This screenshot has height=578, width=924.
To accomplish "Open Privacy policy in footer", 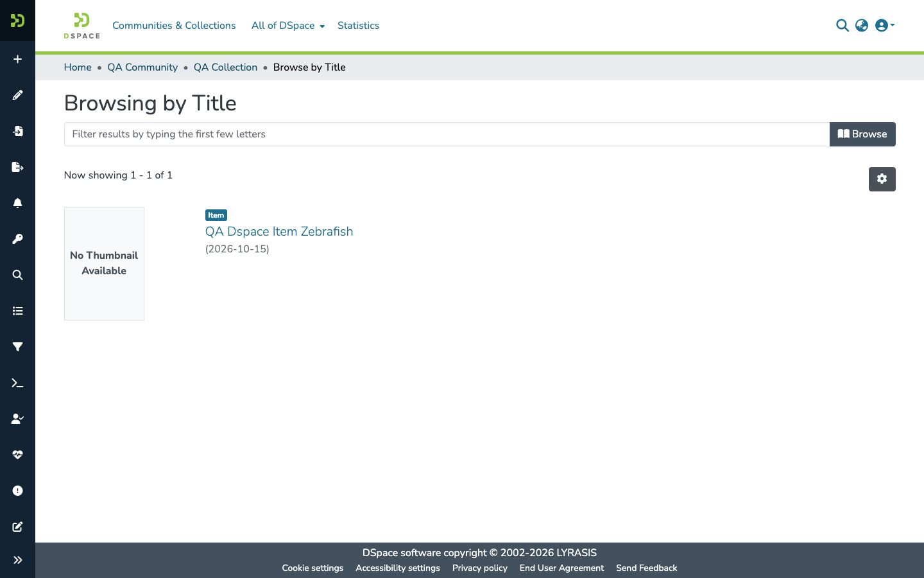I will click(x=480, y=568).
